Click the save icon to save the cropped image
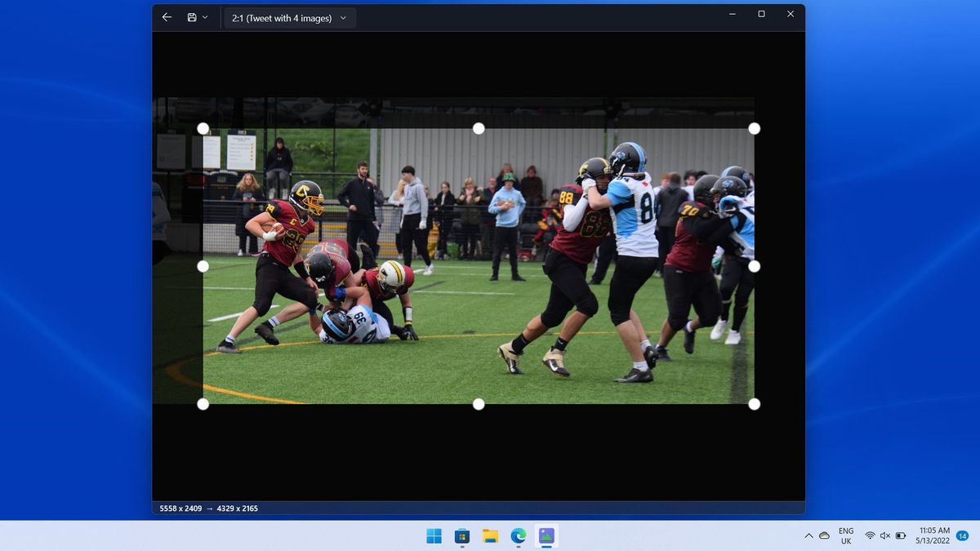980x551 pixels. pyautogui.click(x=190, y=16)
